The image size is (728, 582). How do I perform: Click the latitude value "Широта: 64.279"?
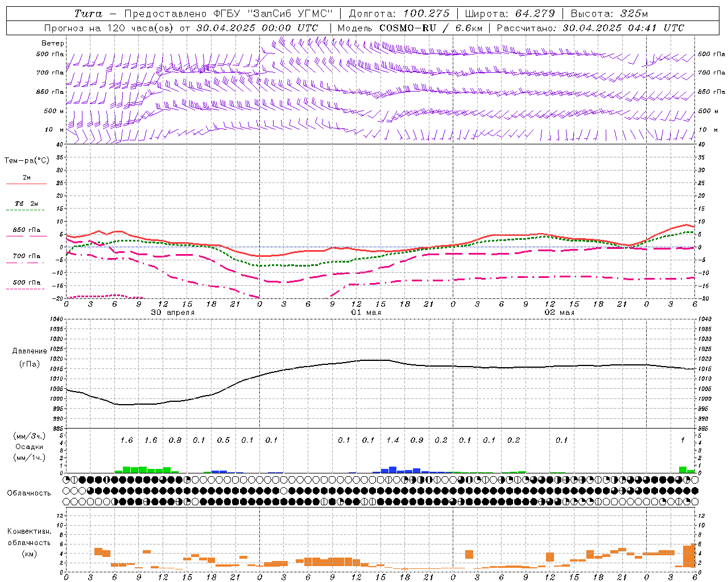[510, 14]
